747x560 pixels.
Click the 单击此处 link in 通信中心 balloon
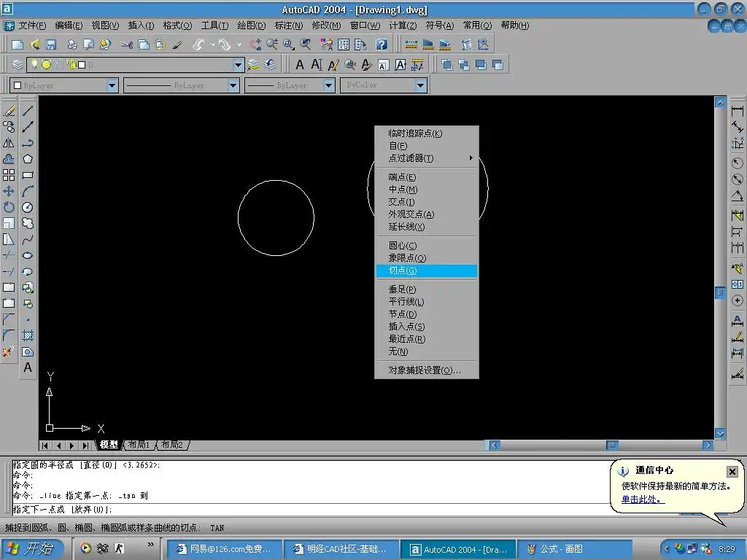[x=642, y=499]
